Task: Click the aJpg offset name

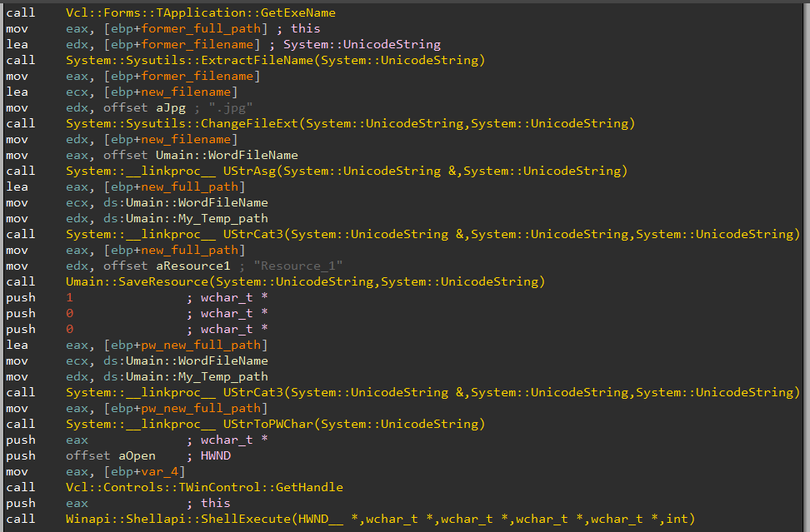Action: (x=171, y=108)
